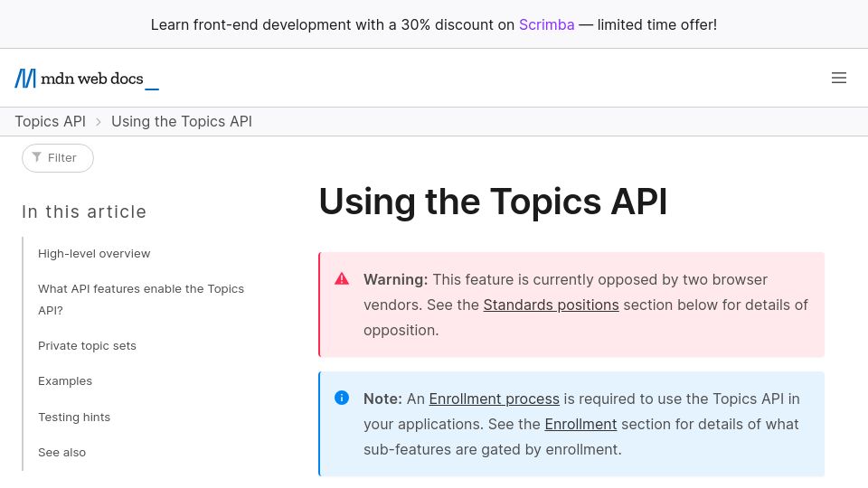Open the See also section link
The image size is (868, 488).
[x=62, y=453]
